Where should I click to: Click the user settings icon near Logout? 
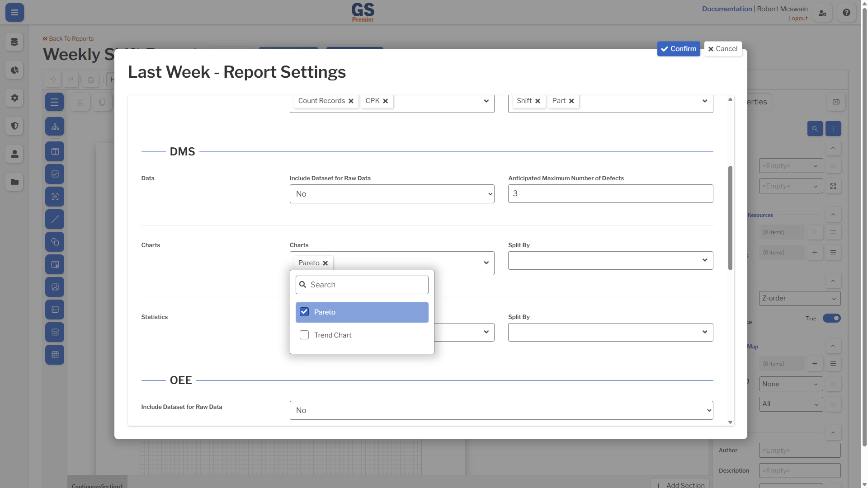click(x=822, y=13)
